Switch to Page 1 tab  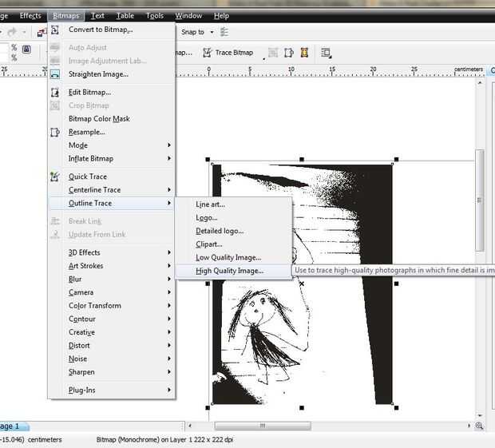pos(11,426)
